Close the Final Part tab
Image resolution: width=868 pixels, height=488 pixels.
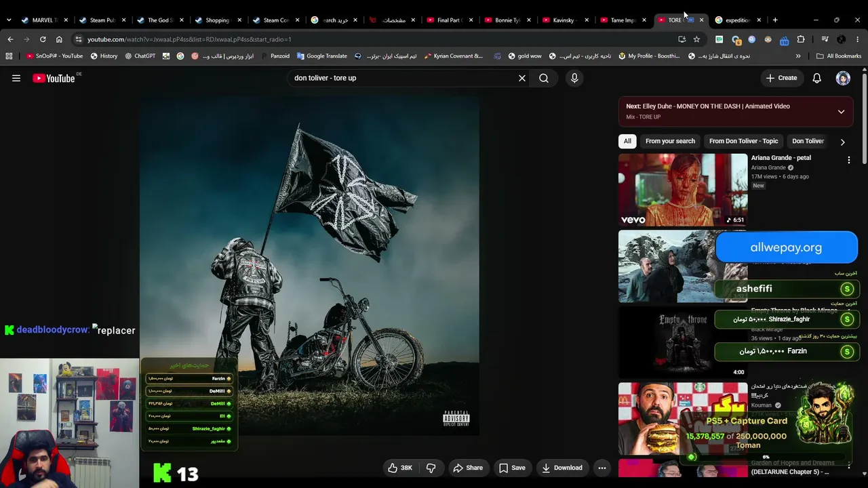[471, 20]
